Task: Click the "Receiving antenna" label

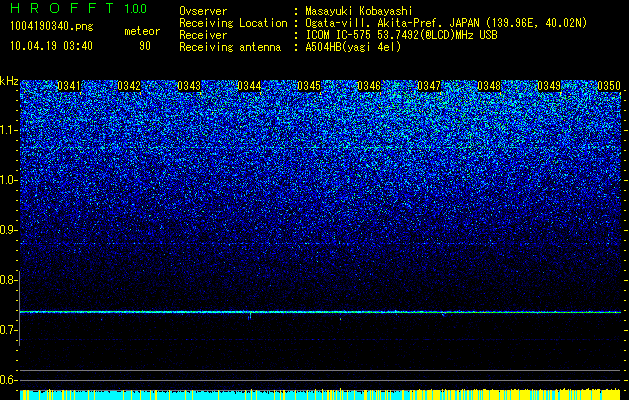Action: [x=230, y=47]
